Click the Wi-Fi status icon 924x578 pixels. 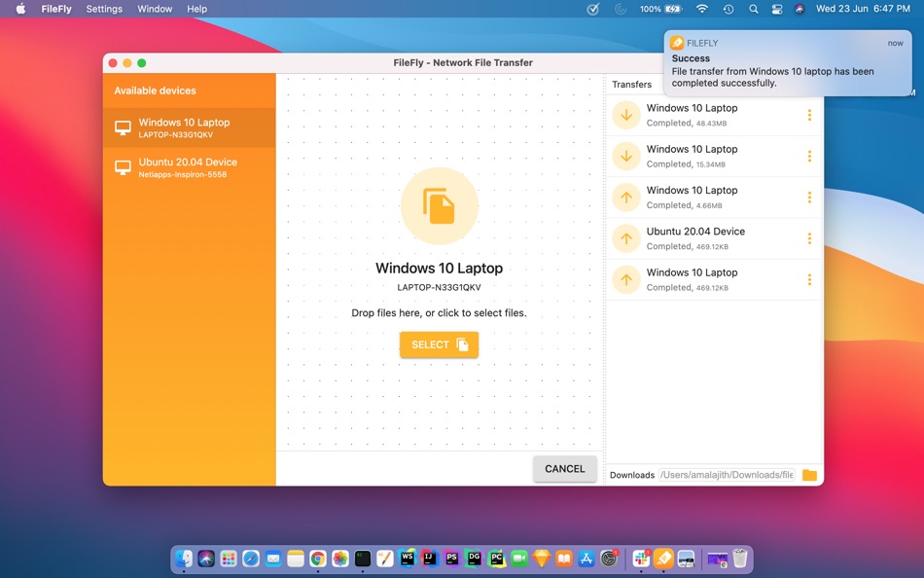click(702, 9)
